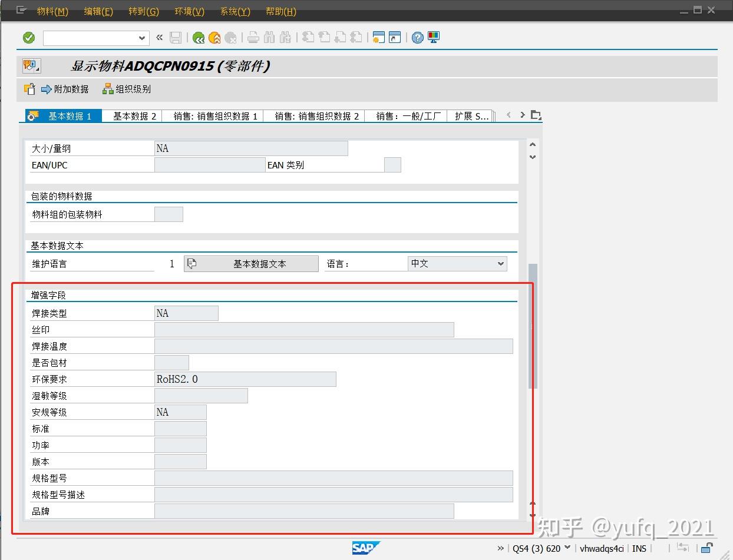The image size is (733, 560).
Task: Click the transfer arrows icon in status bar
Action: coord(683,548)
